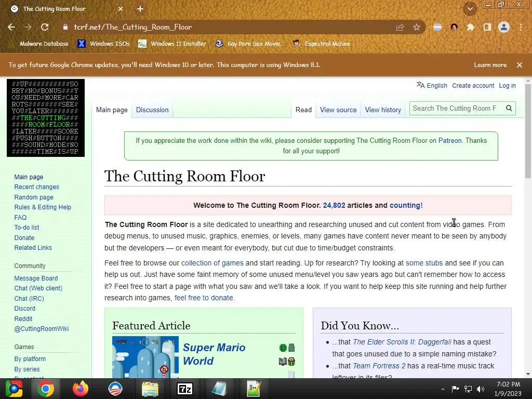Launch Firefox from the taskbar
The height and width of the screenshot is (399, 532).
tap(81, 389)
